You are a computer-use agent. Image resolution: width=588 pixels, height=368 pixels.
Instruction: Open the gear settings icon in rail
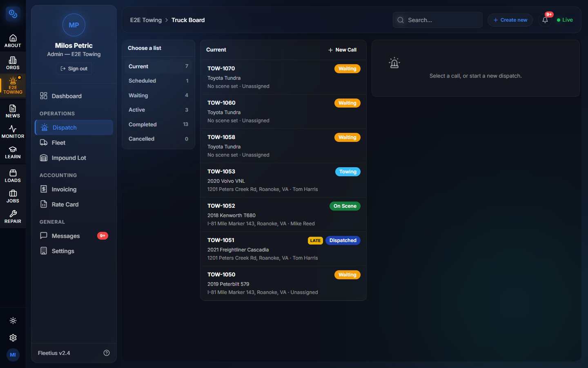[13, 338]
